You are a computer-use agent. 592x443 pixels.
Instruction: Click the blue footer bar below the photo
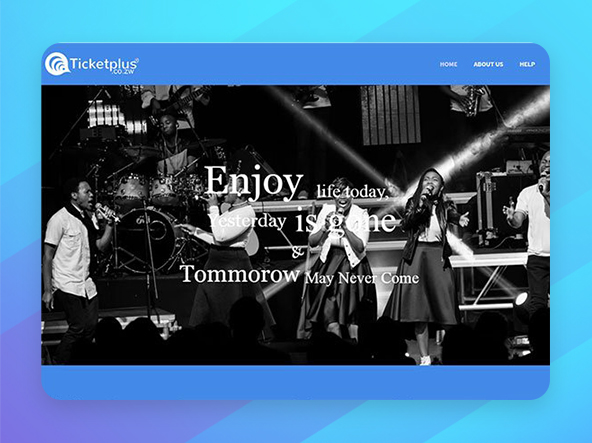tap(296, 382)
